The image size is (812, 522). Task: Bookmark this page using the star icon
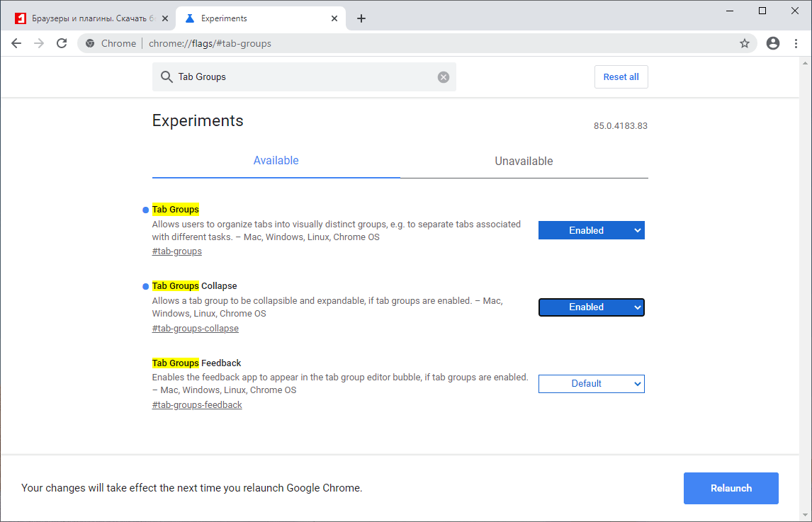[x=745, y=43]
